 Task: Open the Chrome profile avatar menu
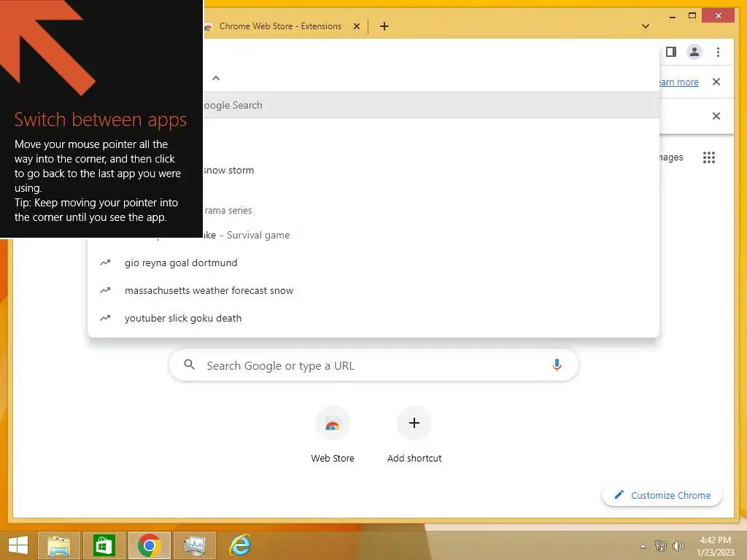[x=694, y=52]
